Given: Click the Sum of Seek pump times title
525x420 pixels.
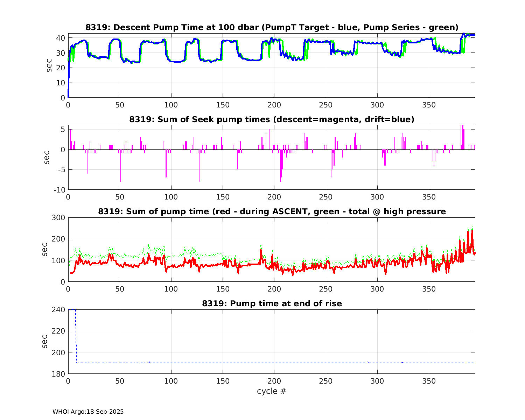Looking at the screenshot, I should 272,119.
